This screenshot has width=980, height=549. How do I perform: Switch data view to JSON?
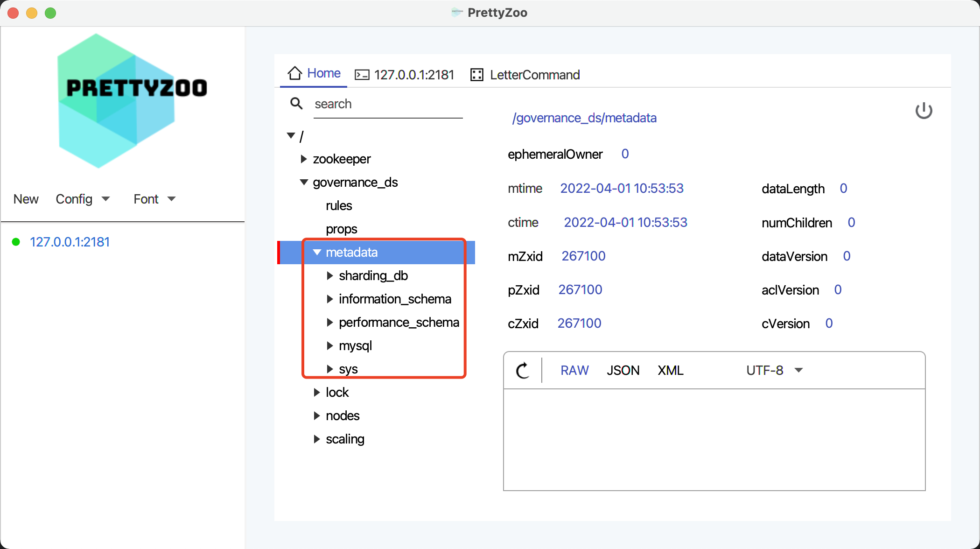[623, 371]
